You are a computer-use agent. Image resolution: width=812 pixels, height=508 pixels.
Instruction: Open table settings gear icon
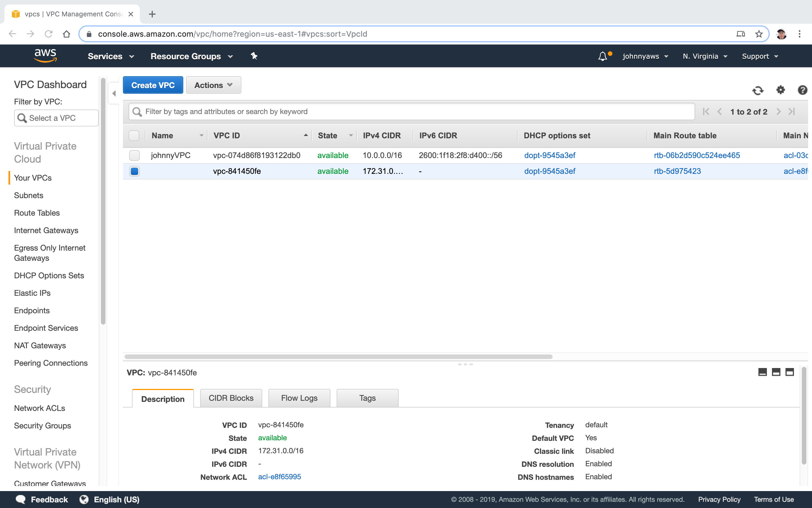click(780, 90)
